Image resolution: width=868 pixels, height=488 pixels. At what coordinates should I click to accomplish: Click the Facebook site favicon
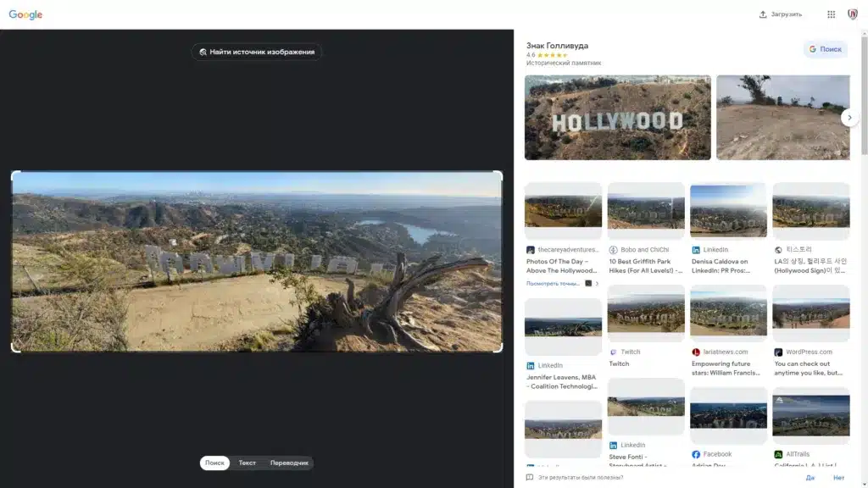[696, 454]
